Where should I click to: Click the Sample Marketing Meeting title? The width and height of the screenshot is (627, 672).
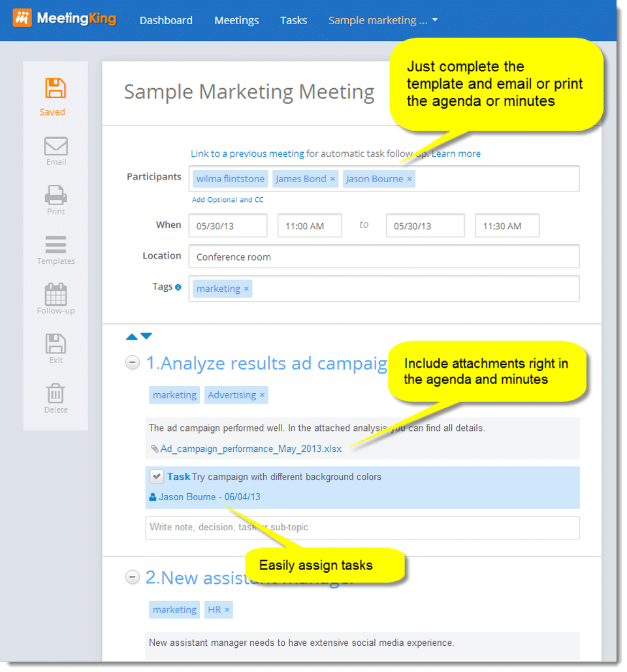(249, 91)
